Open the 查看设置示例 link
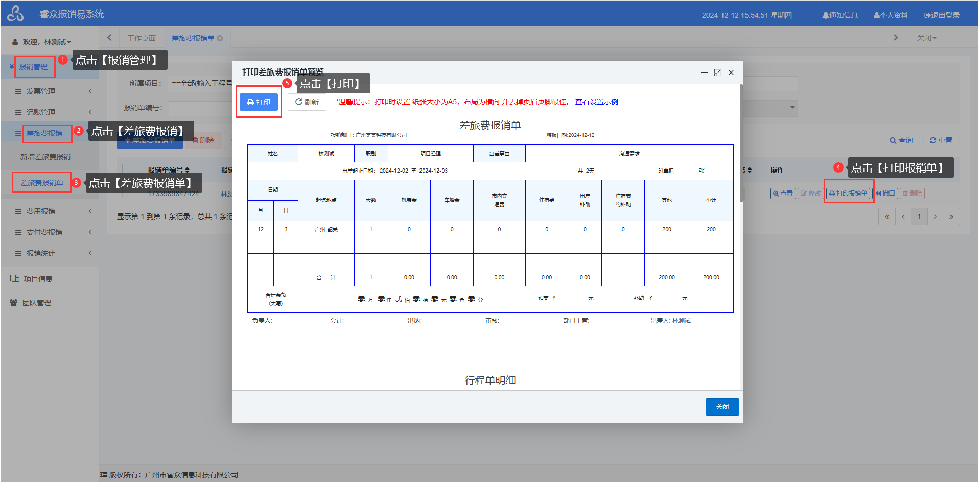This screenshot has height=482, width=980. [596, 102]
